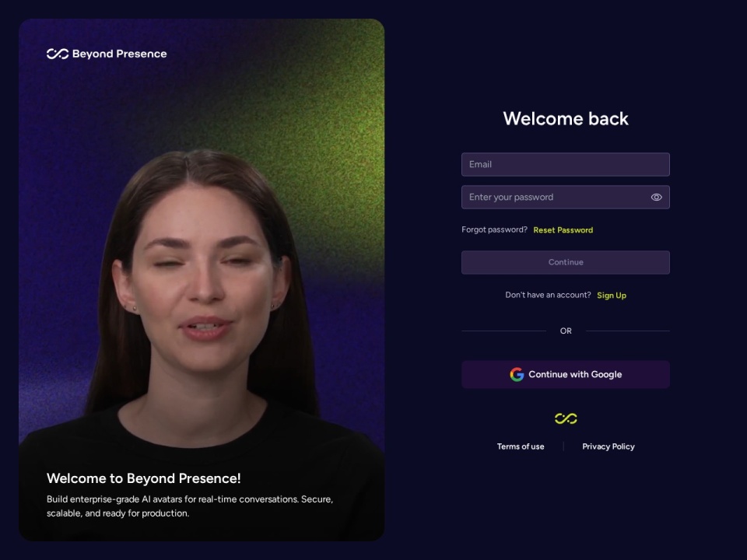The width and height of the screenshot is (747, 560).
Task: Click the Google logo icon
Action: coord(517,374)
